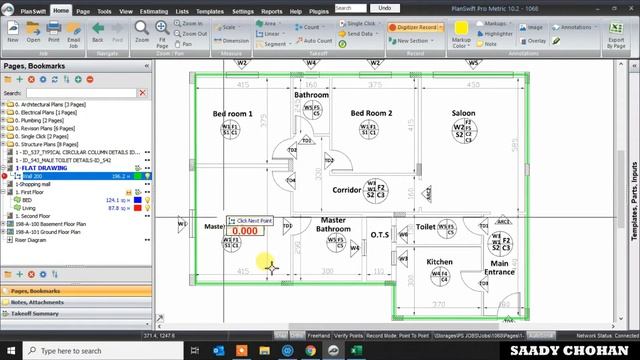
Task: Collapse the Pages, Bookmarks panel chevron
Action: 147,66
